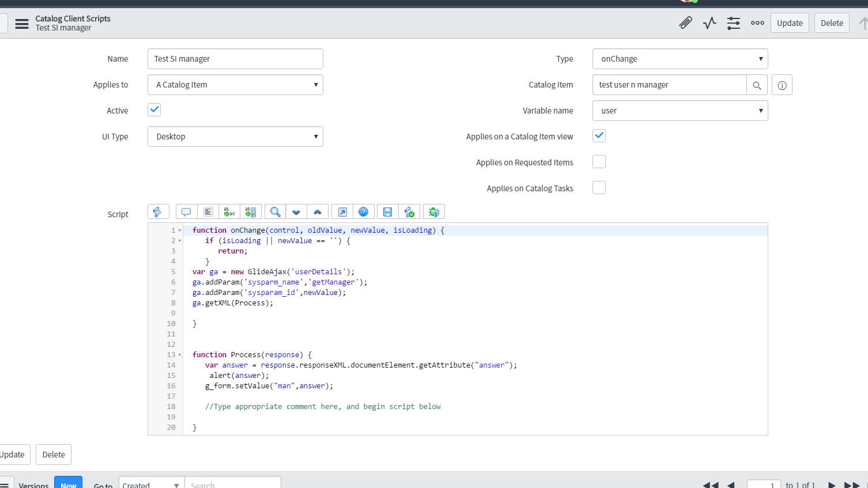Click New in Versions related list
The height and width of the screenshot is (488, 868).
pos(68,483)
